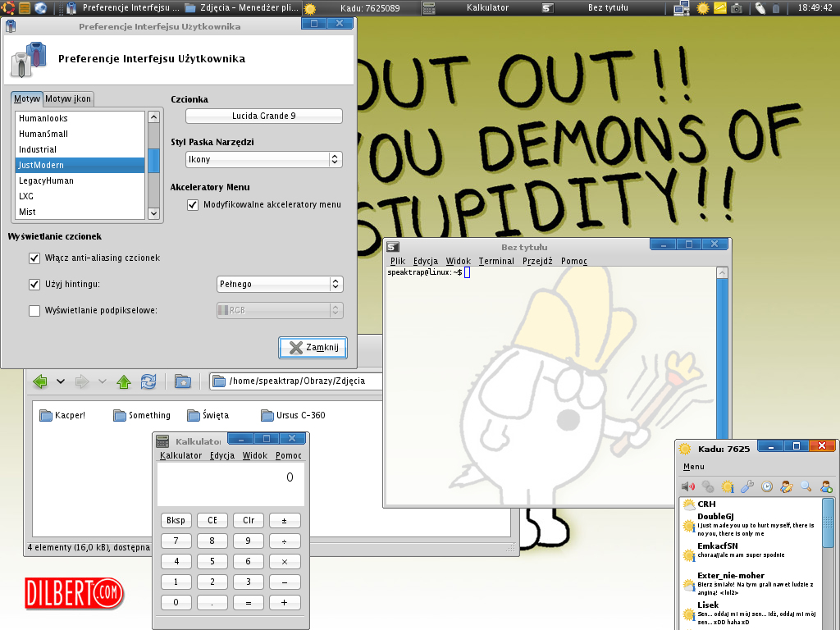The width and height of the screenshot is (840, 630).
Task: Click Kadu edit user pencil icon
Action: pyautogui.click(x=787, y=486)
